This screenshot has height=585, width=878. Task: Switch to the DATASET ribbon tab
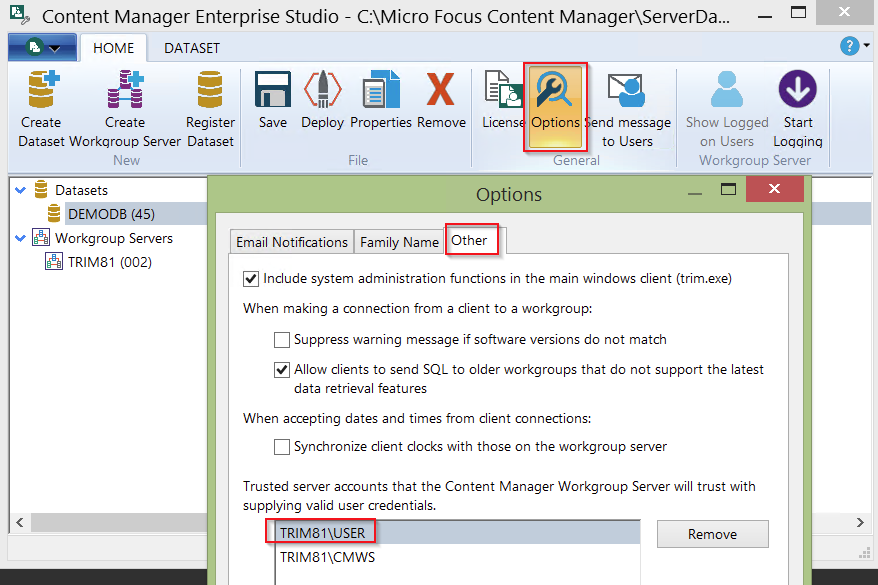[192, 48]
